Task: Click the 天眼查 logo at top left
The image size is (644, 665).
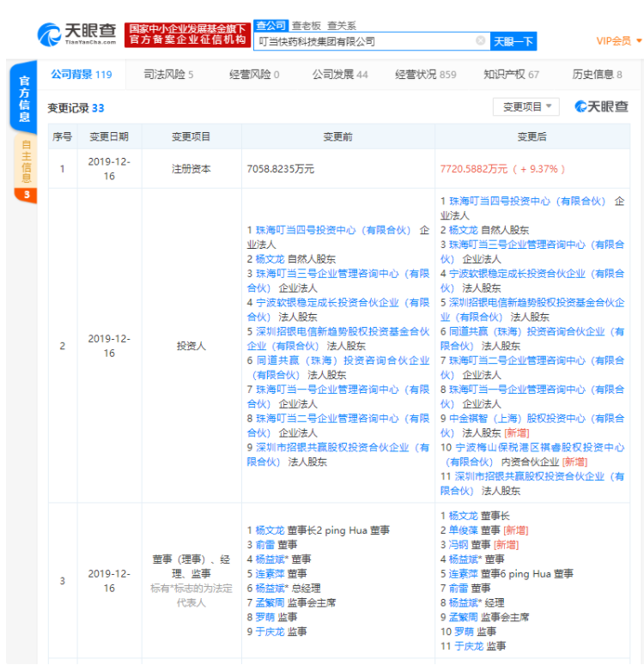Action: click(x=76, y=34)
